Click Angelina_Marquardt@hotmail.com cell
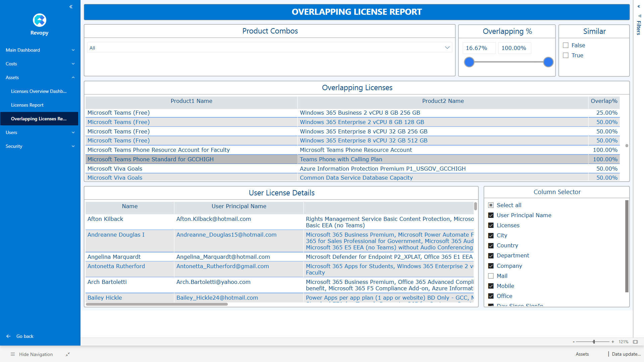This screenshot has width=644, height=362. 239,257
